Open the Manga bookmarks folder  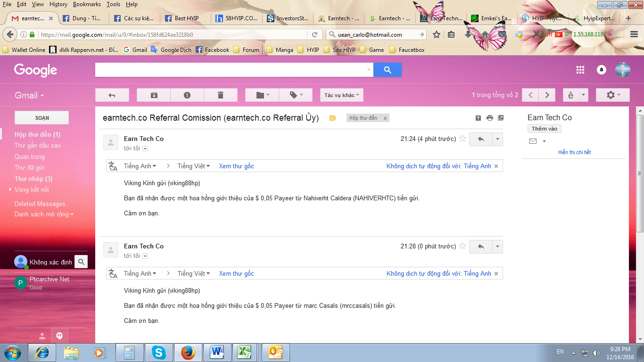(280, 49)
